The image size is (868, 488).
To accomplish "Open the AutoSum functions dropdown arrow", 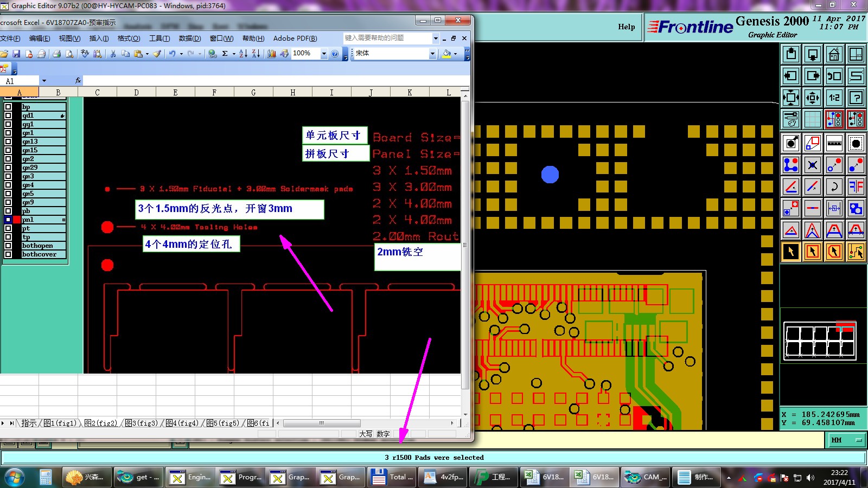I will pos(234,54).
